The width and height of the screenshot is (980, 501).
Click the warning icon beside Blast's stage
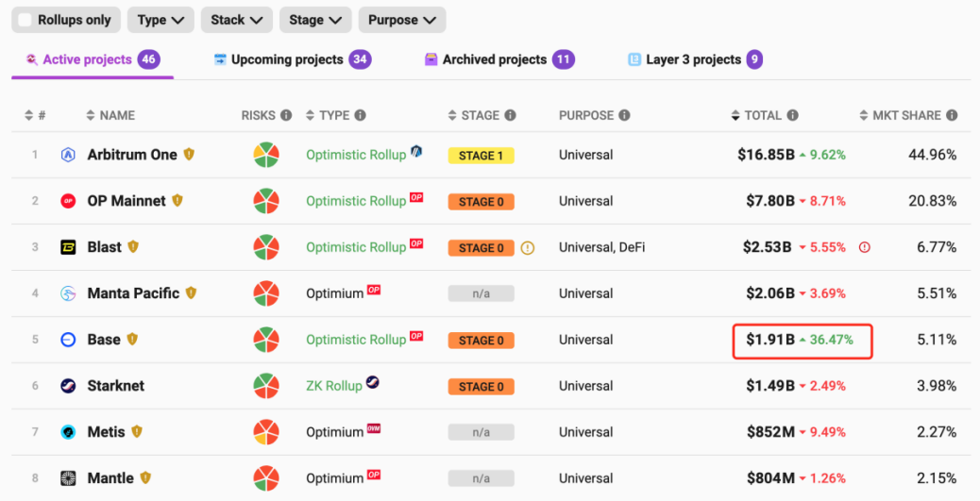pos(528,248)
